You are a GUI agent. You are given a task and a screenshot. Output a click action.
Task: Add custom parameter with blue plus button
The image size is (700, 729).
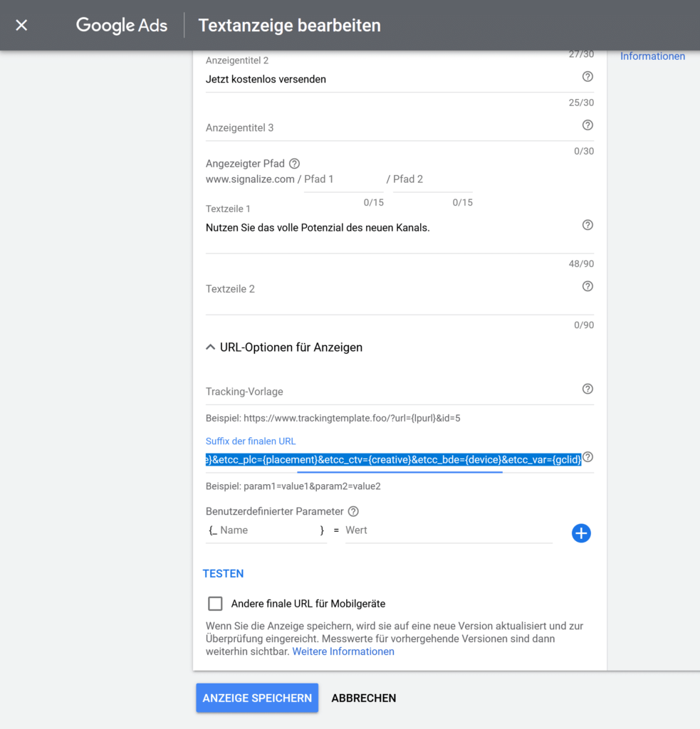(581, 533)
